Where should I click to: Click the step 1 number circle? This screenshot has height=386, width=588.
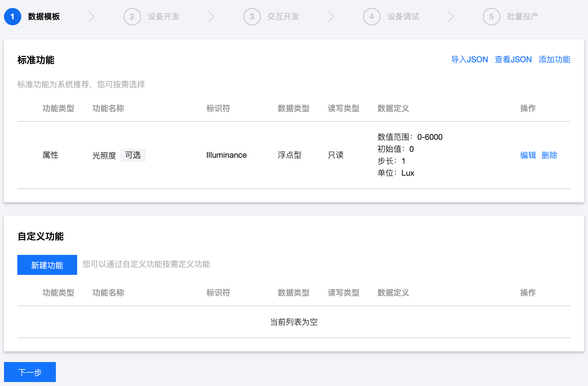(x=13, y=17)
